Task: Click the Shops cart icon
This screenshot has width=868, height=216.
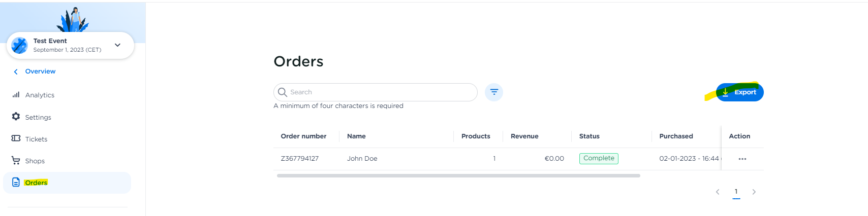Action: (x=16, y=160)
